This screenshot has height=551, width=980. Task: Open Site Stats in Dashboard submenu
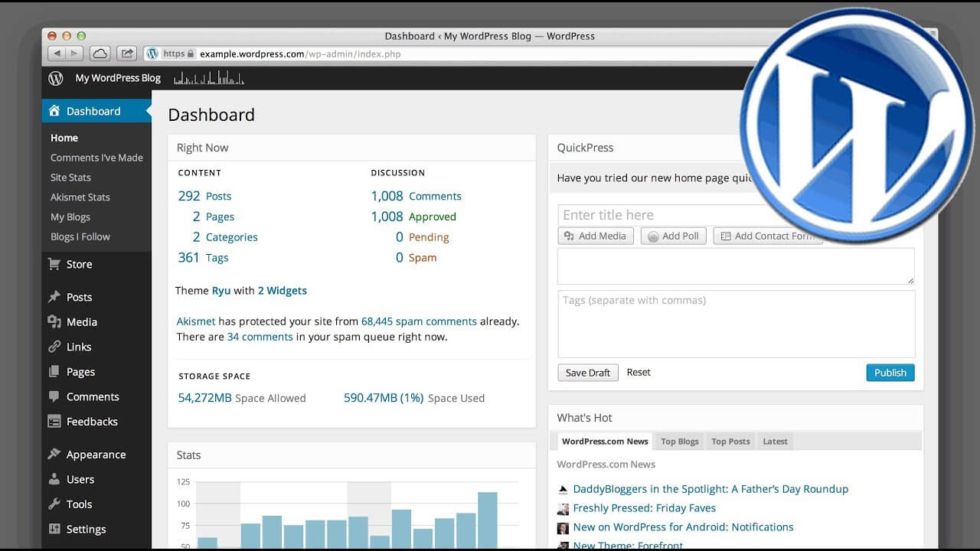[70, 178]
